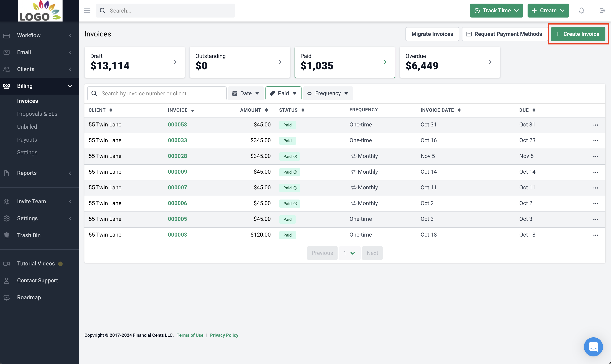Open invoice 000003 for 55 Twin Lane

click(177, 234)
